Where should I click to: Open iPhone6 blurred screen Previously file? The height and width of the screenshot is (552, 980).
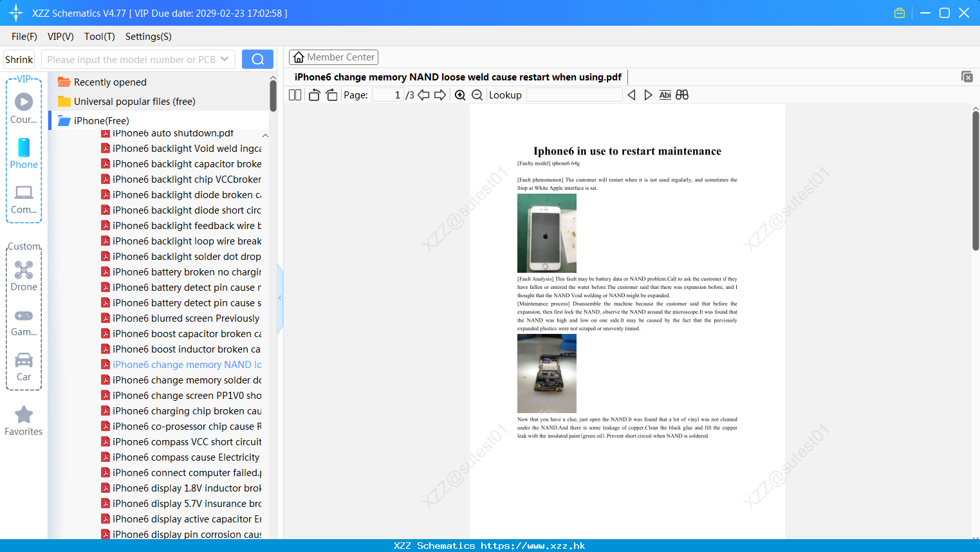click(181, 318)
